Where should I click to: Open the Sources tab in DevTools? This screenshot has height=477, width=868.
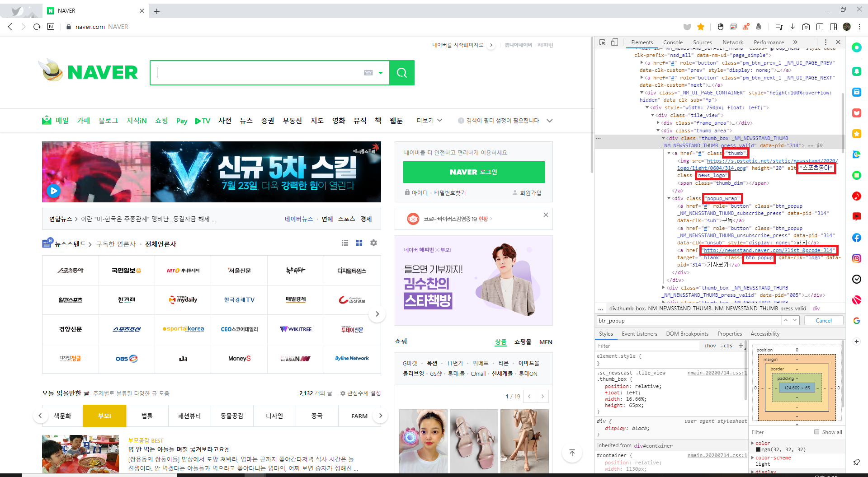pyautogui.click(x=702, y=42)
